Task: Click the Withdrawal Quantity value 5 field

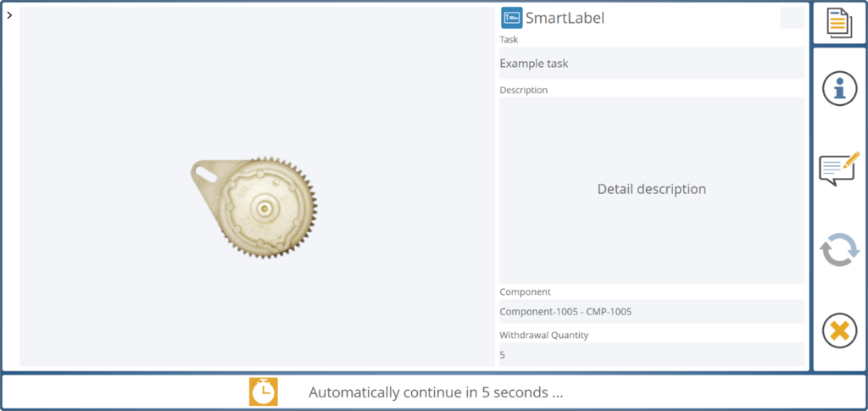Action: [651, 354]
